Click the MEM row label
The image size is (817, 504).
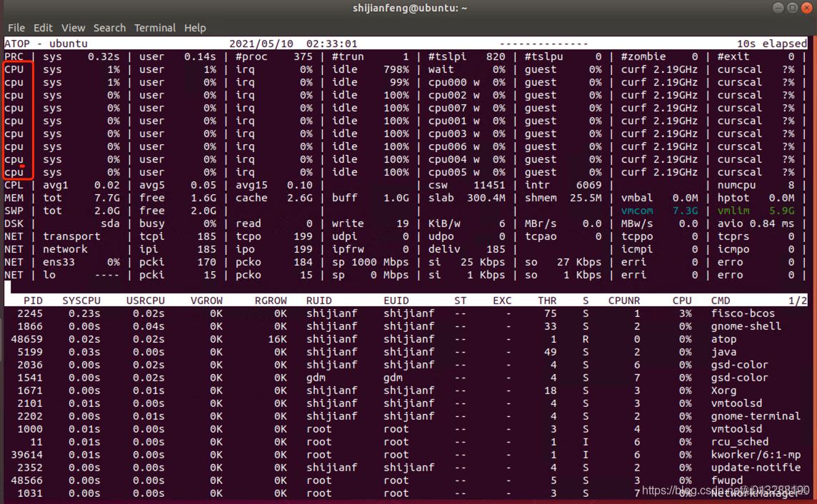pos(14,198)
